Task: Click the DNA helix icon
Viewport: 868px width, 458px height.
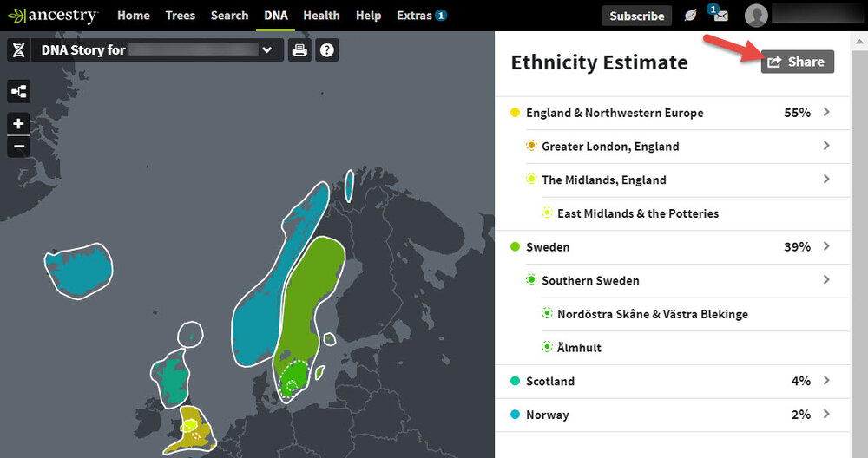Action: point(18,50)
